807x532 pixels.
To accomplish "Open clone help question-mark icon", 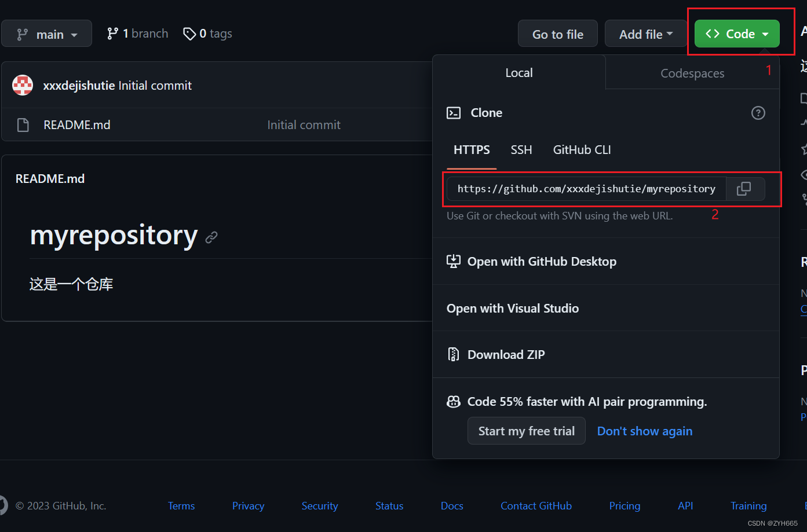I will click(x=758, y=113).
